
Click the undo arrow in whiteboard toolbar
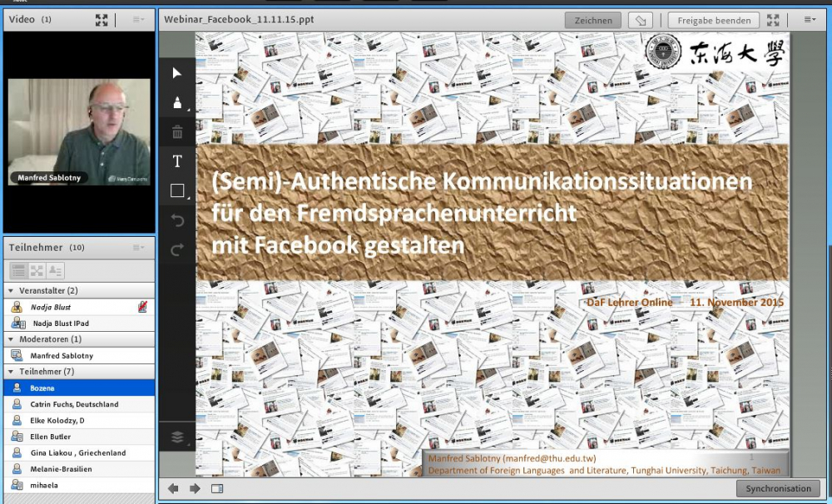point(177,220)
